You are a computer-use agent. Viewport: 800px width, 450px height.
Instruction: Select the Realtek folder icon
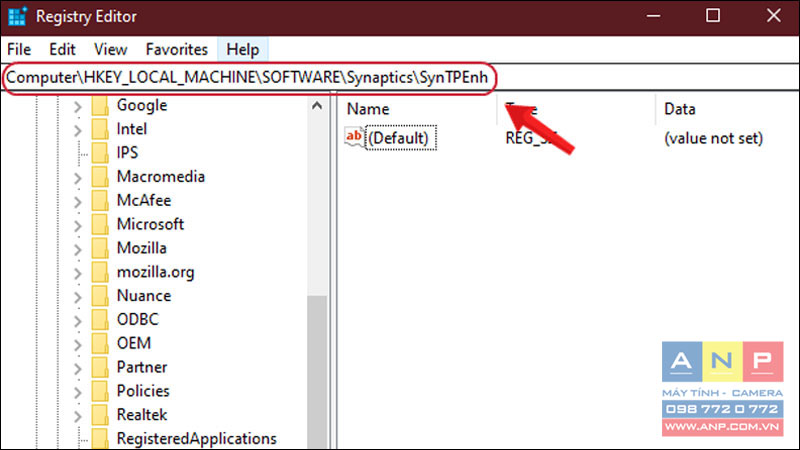coord(100,415)
